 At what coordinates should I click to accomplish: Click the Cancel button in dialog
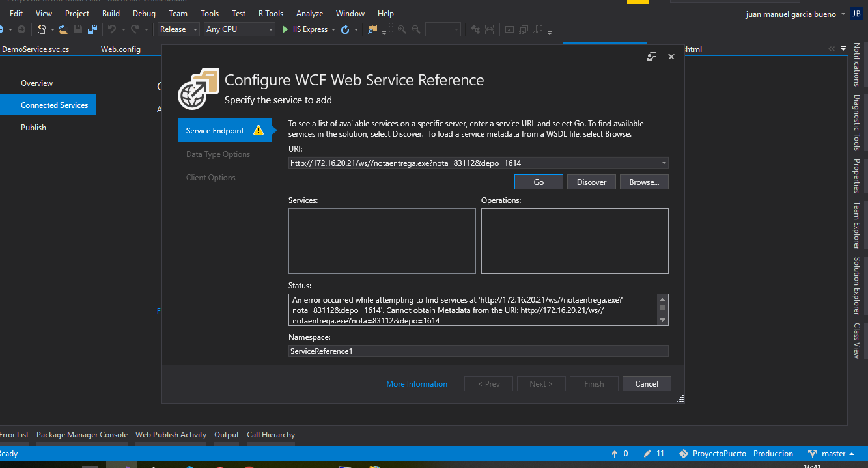[x=647, y=384]
